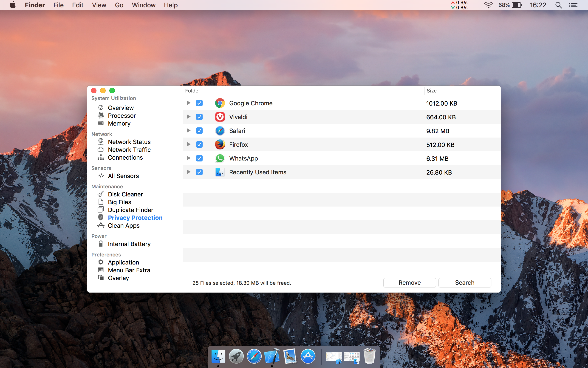Uncheck the Google Chrome checkbox

[x=199, y=103]
